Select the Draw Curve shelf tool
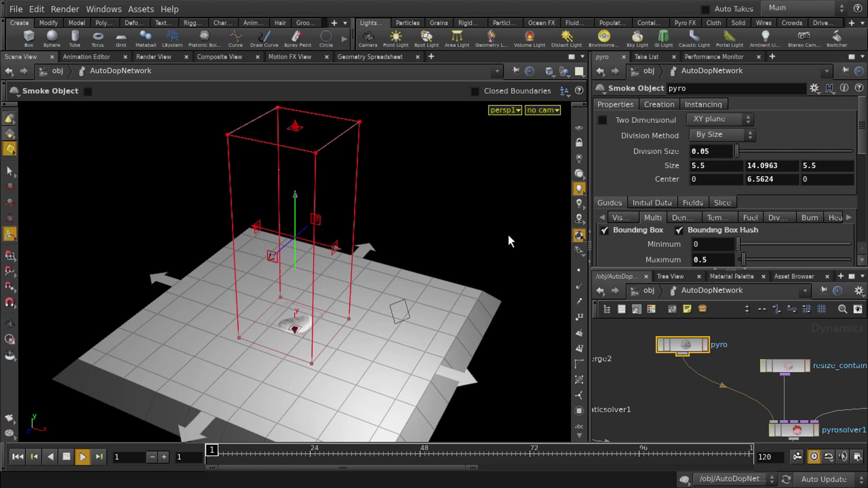The image size is (868, 488). pos(264,38)
